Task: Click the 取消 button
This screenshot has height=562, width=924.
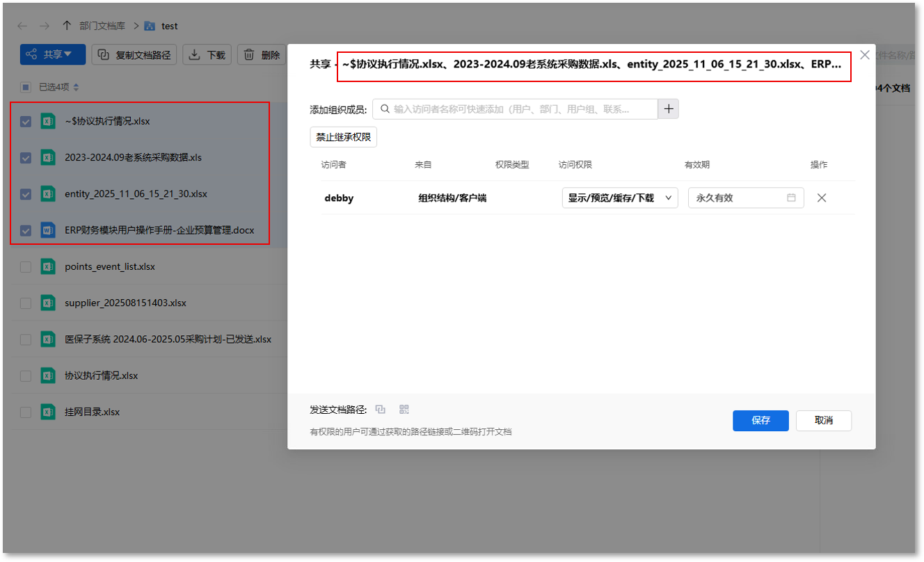Action: (x=823, y=421)
